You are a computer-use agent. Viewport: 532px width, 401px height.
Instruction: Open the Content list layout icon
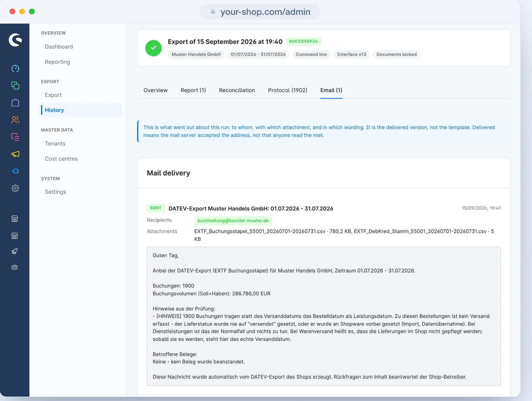[15, 137]
